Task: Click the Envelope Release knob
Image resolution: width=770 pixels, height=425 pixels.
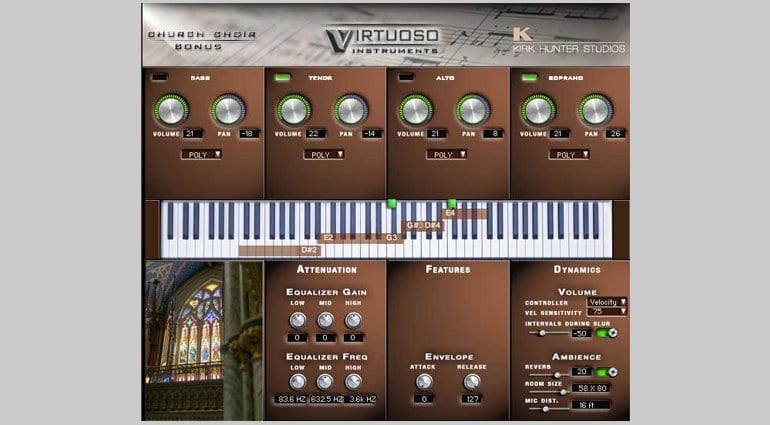Action: [x=472, y=382]
